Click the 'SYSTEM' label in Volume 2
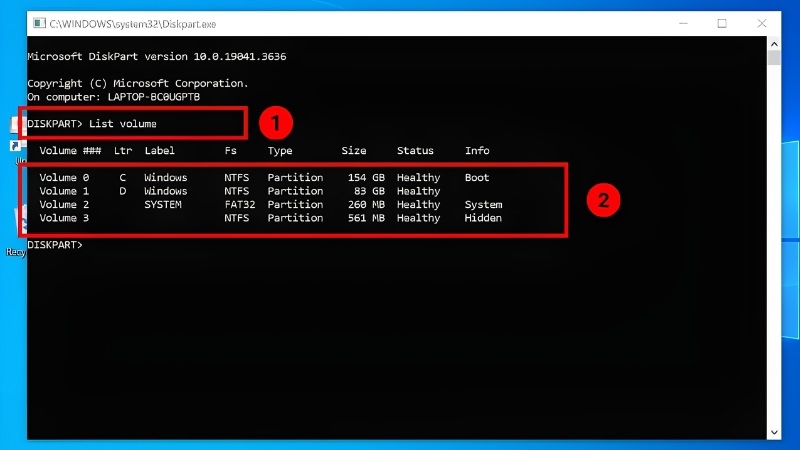This screenshot has width=800, height=450. point(163,205)
